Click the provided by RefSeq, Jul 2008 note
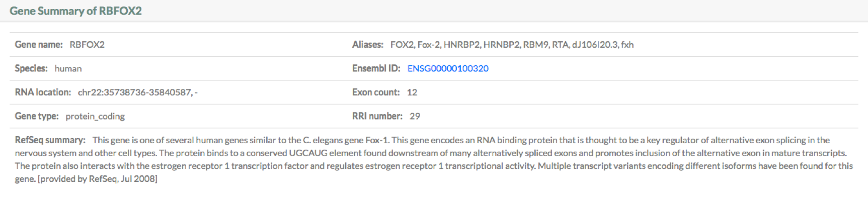The image size is (868, 209). click(98, 179)
